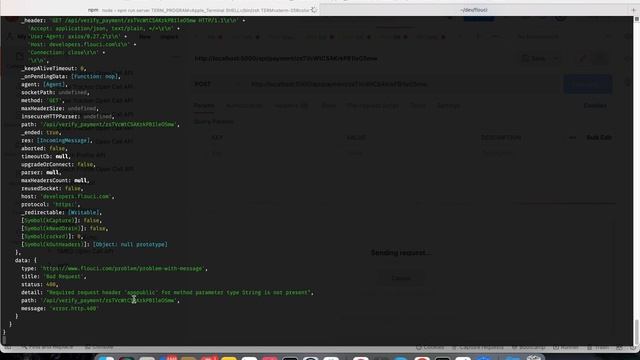Screen dimensions: 640x360
Task: Open the POST method dropdown in Postman
Action: (216, 84)
